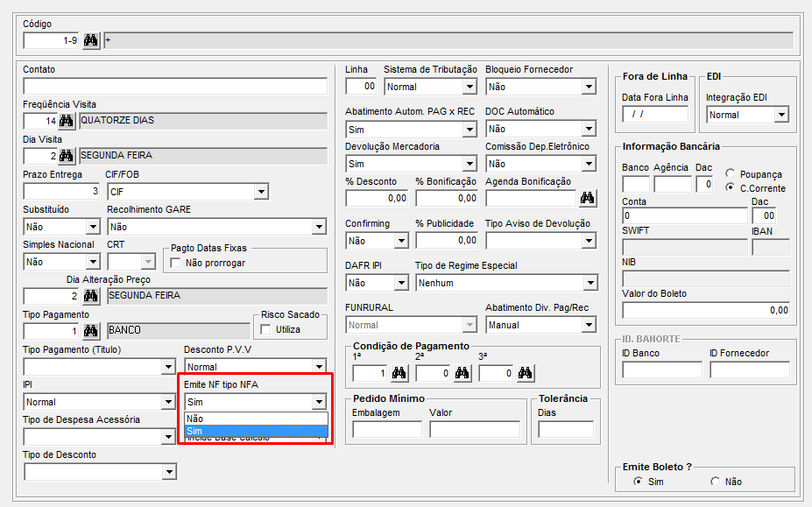Click the Agenda Bonificação field
Screen dimensions: 812x507
[x=532, y=198]
